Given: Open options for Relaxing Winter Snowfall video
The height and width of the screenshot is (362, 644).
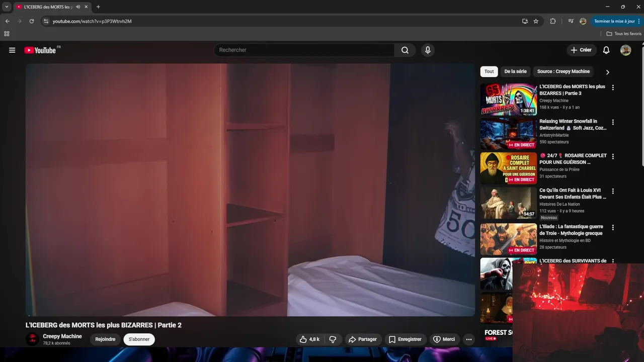Looking at the screenshot, I should point(613,122).
